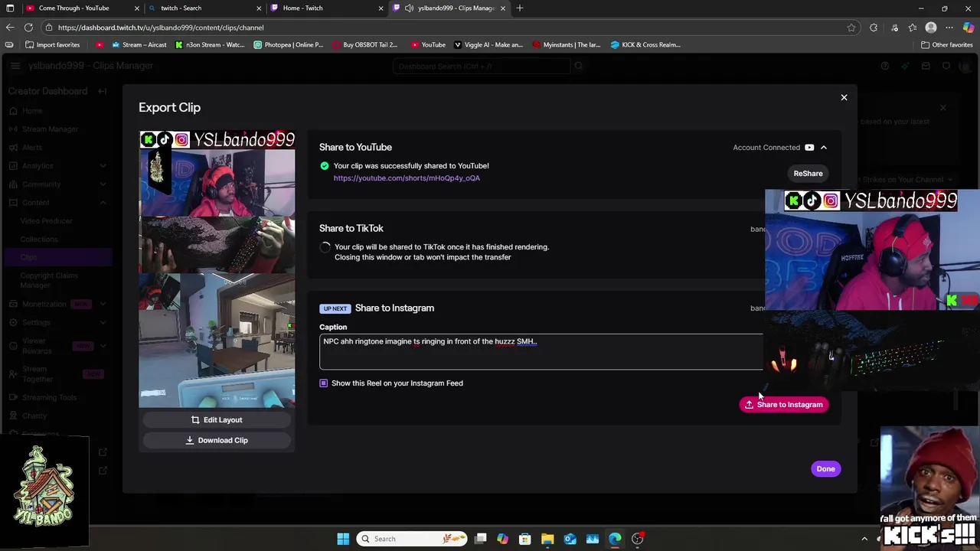
Task: Open Edge Settings and more menu
Action: 949,28
